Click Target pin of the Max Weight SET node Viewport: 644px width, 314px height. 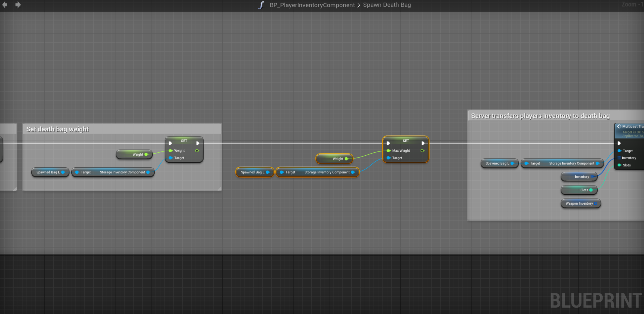coord(389,158)
